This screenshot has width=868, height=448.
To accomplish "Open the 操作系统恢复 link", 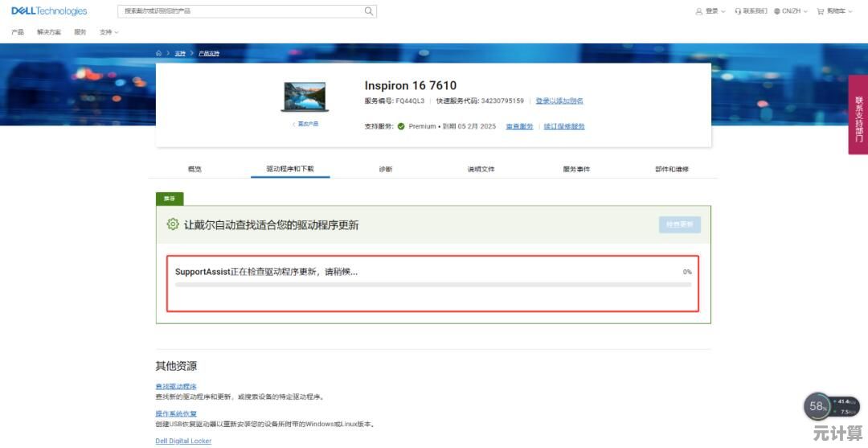I will coord(176,413).
